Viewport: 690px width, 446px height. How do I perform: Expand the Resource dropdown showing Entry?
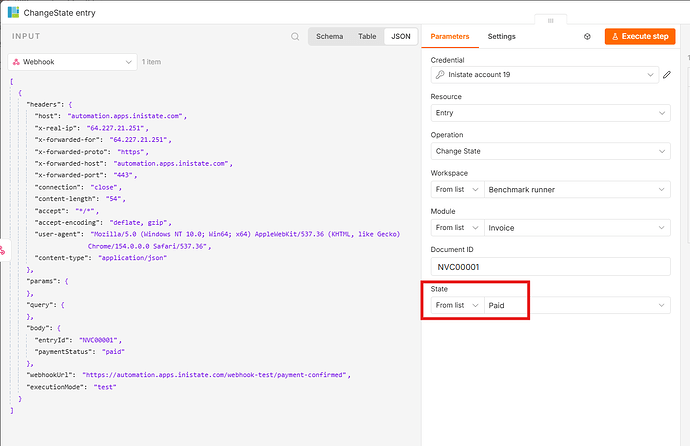click(550, 113)
